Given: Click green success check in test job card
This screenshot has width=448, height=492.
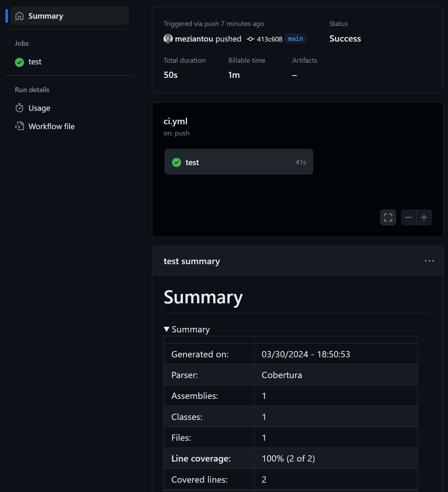Looking at the screenshot, I should point(177,162).
